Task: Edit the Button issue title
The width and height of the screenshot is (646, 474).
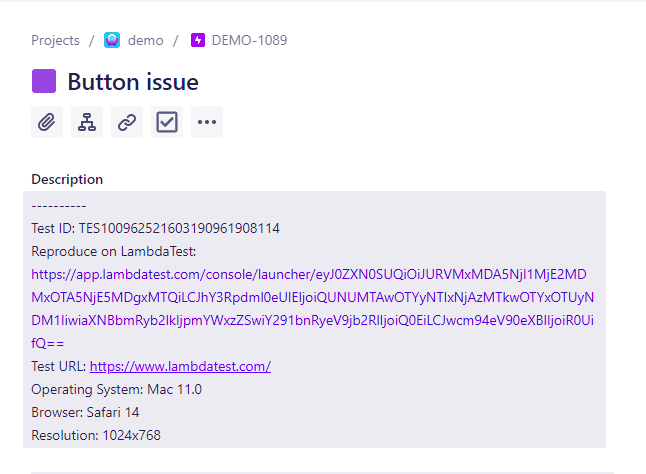Action: tap(133, 82)
